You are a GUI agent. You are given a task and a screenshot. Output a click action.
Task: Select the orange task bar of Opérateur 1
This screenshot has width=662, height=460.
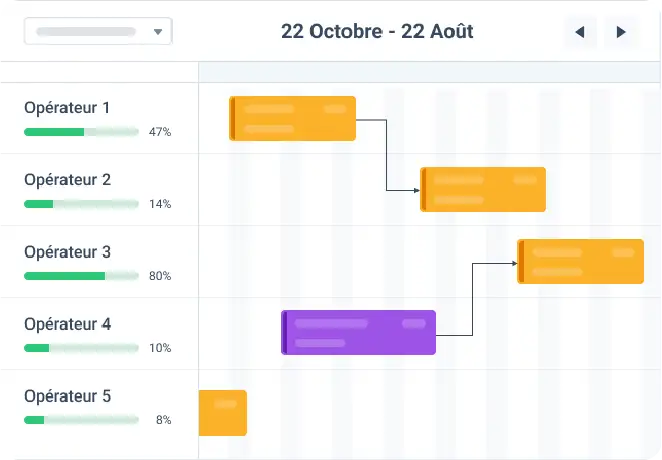[293, 119]
